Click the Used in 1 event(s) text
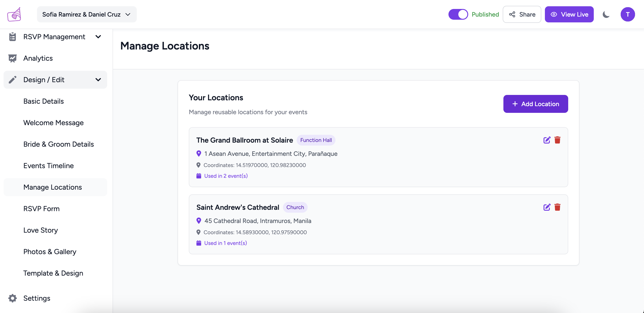Screen dimensions: 644x313 pyautogui.click(x=226, y=243)
